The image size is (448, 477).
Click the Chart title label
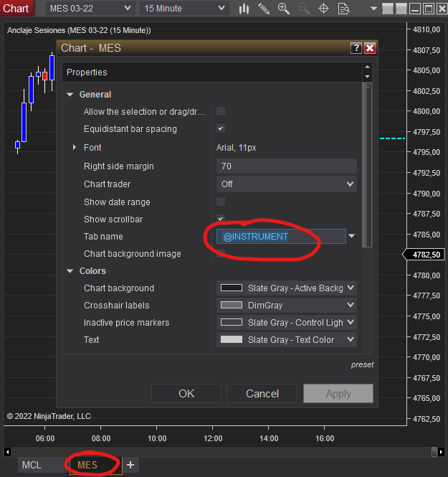tap(16, 8)
